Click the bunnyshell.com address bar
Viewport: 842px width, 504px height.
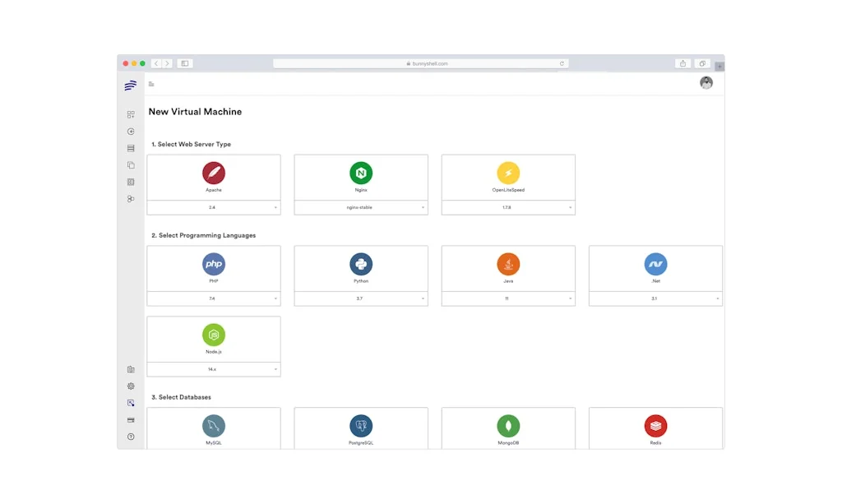420,63
